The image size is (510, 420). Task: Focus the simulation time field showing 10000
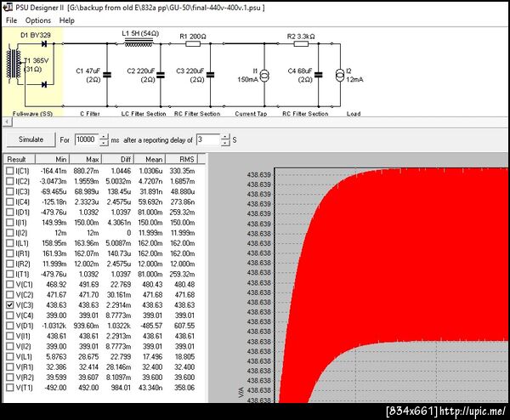click(x=87, y=139)
